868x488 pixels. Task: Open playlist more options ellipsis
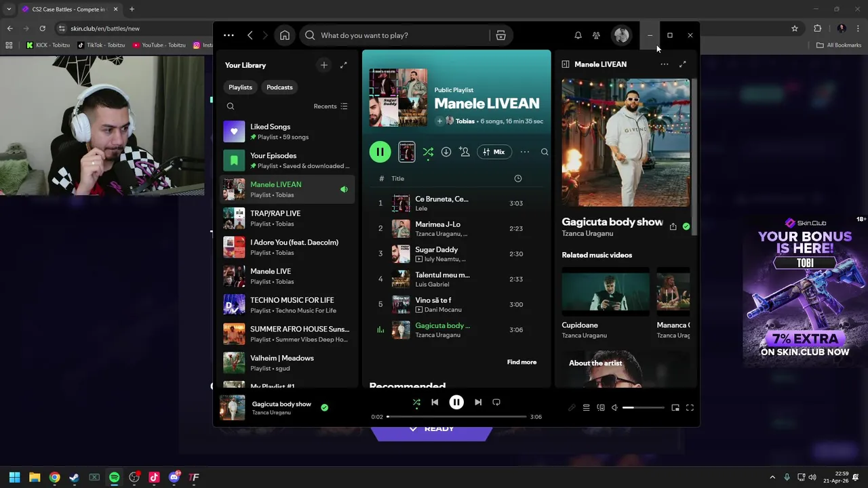point(525,152)
